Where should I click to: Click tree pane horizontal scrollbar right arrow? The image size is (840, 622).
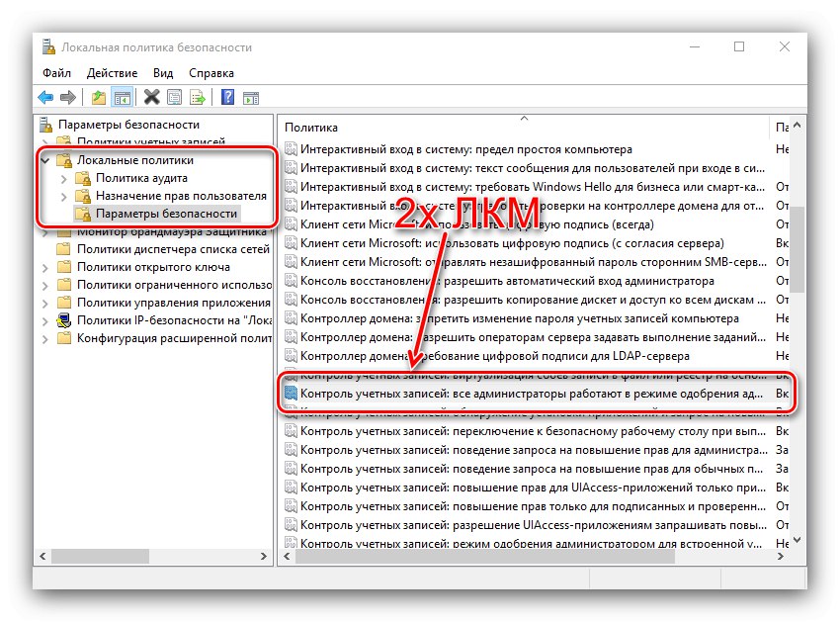click(263, 556)
